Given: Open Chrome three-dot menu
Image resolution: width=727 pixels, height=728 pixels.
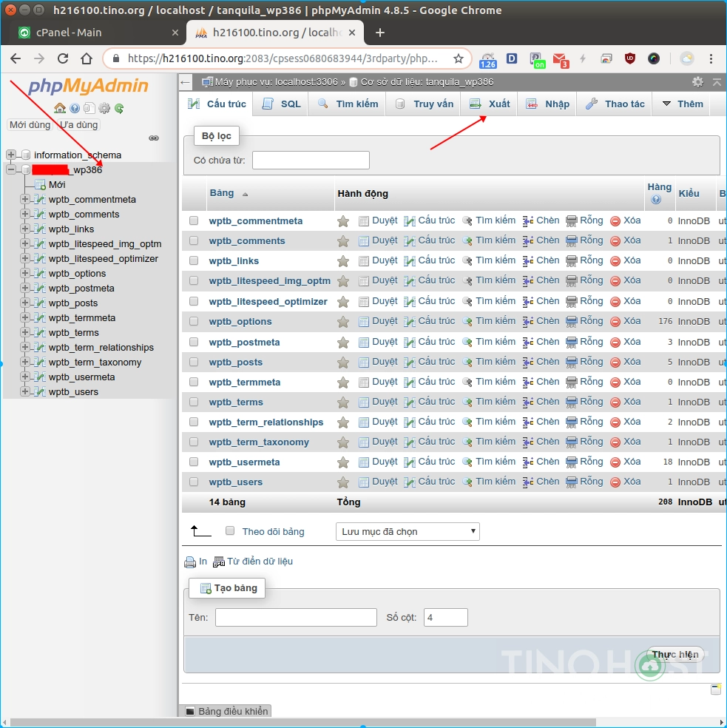Looking at the screenshot, I should 711,58.
